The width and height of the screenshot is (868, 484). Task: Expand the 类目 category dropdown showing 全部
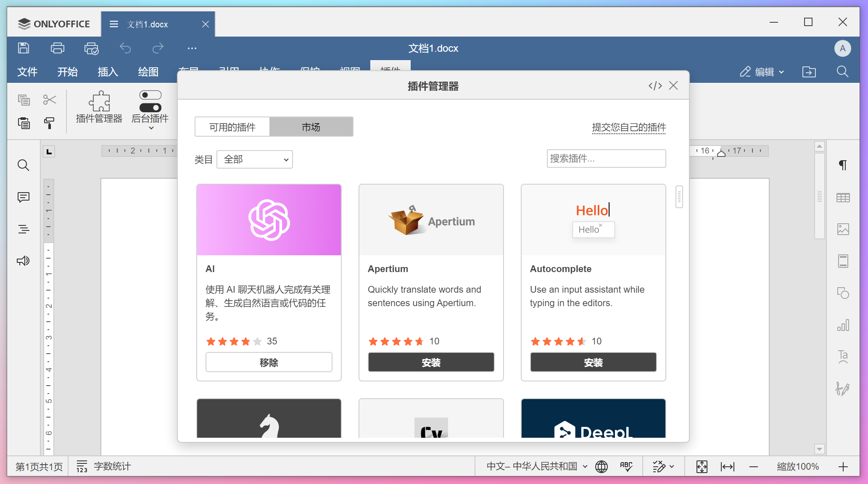(255, 159)
